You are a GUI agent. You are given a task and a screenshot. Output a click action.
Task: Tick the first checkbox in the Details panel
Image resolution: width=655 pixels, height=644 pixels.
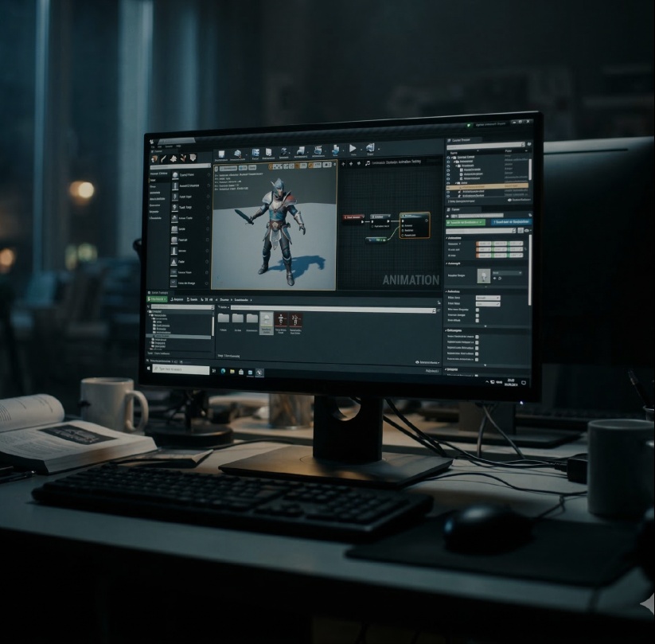tap(478, 310)
